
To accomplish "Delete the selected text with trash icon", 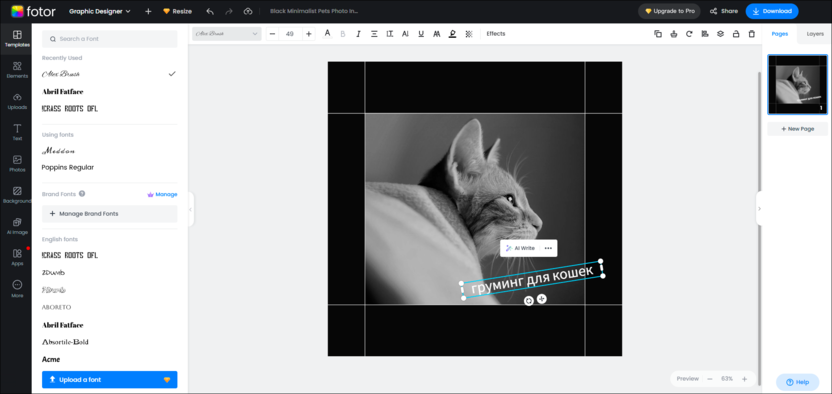I will [x=751, y=34].
